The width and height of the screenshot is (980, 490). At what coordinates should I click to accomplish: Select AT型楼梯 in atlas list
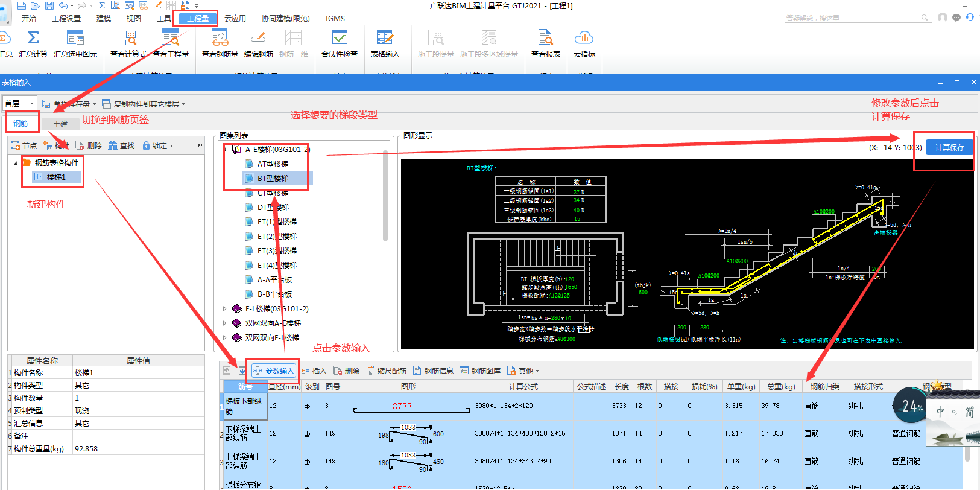tap(273, 164)
